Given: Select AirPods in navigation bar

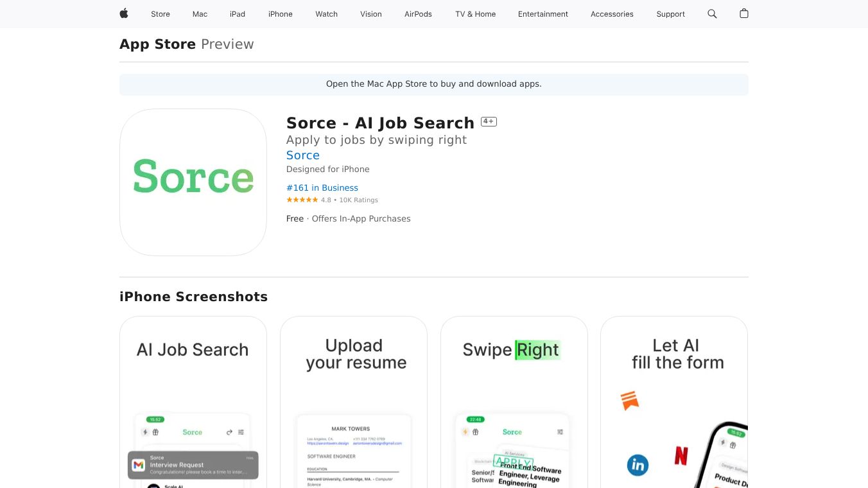Looking at the screenshot, I should [x=418, y=14].
